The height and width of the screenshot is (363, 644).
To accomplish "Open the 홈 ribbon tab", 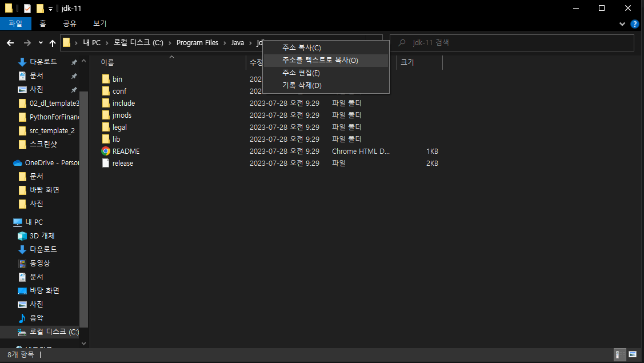I will point(43,23).
